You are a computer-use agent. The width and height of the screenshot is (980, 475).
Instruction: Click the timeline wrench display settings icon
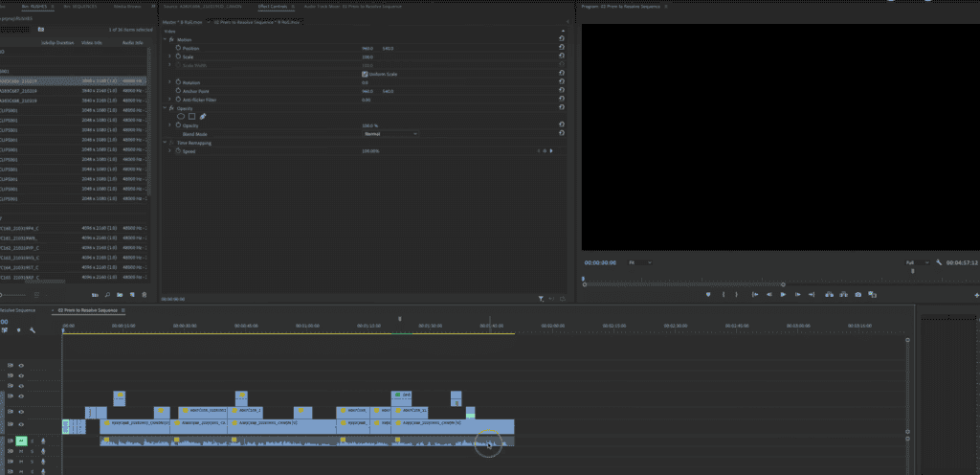[33, 330]
